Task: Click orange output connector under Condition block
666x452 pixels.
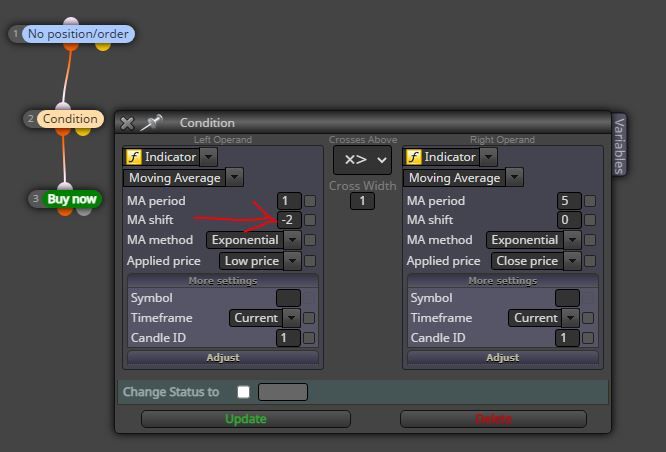Action: point(63,132)
